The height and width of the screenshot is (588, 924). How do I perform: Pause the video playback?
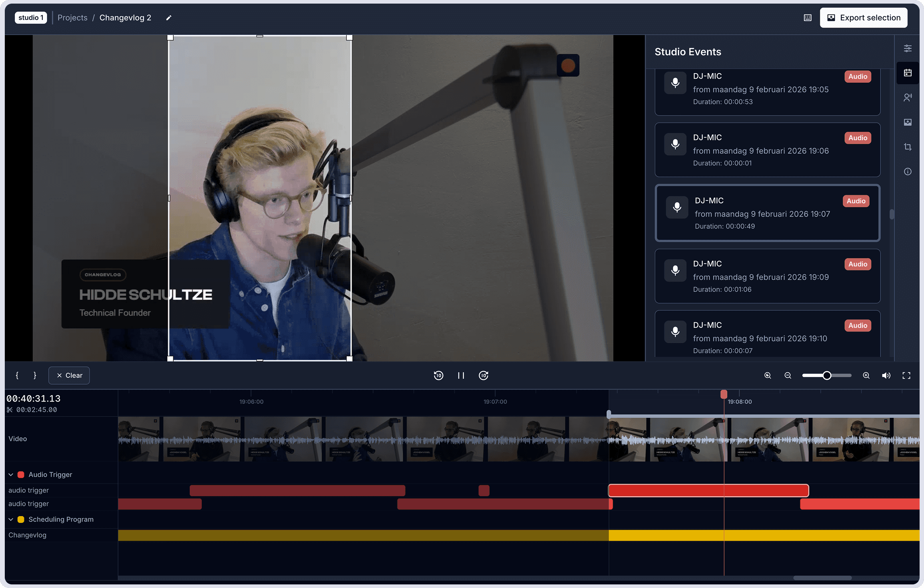click(461, 375)
